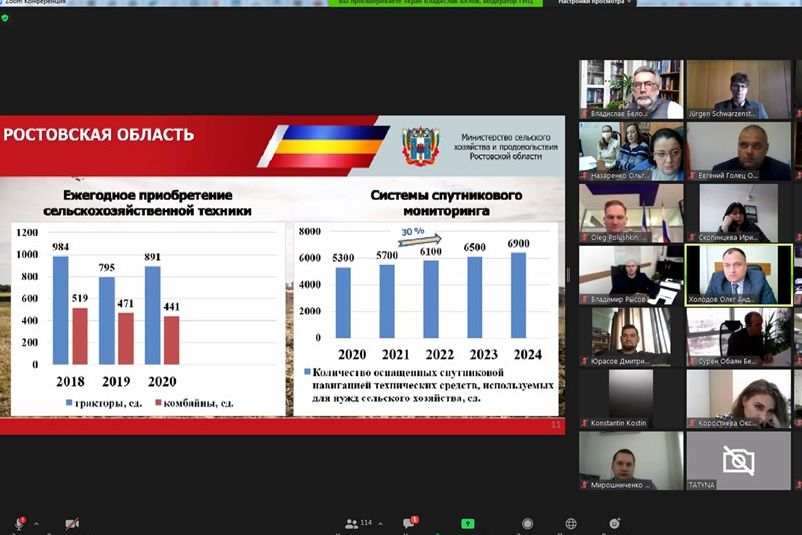
Task: Start video using the crossed camera icon
Action: [x=72, y=523]
